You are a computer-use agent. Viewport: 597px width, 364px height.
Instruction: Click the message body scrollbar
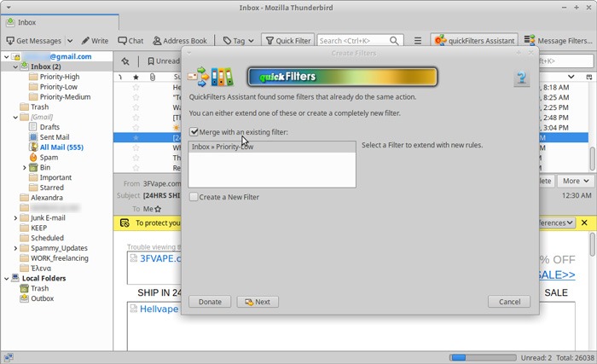click(593, 245)
